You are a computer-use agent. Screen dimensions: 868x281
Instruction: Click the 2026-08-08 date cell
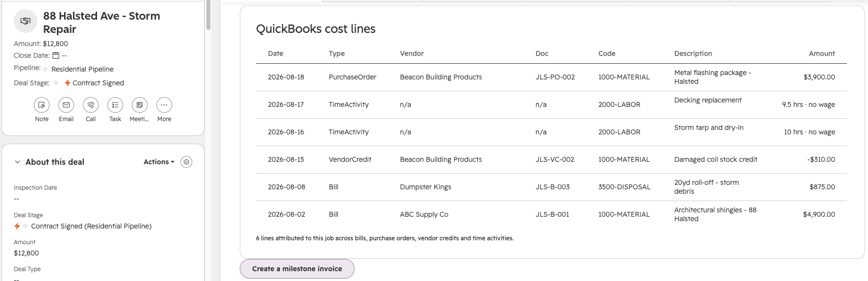tap(286, 187)
